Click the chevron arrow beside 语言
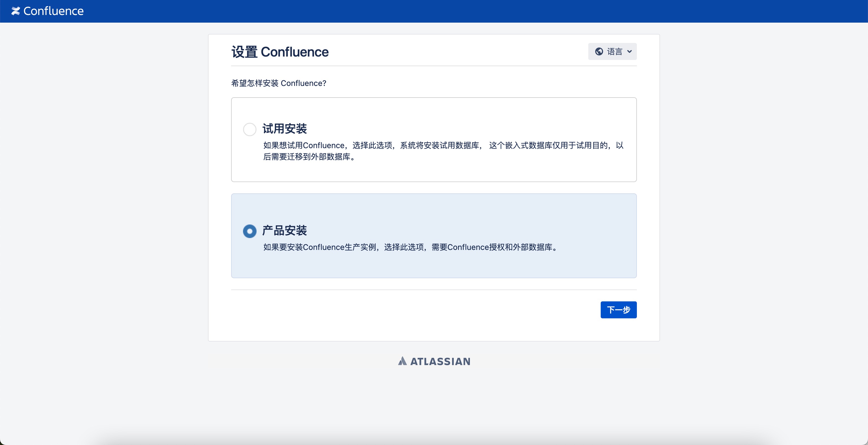Screen dimensions: 868x445 [630, 51]
